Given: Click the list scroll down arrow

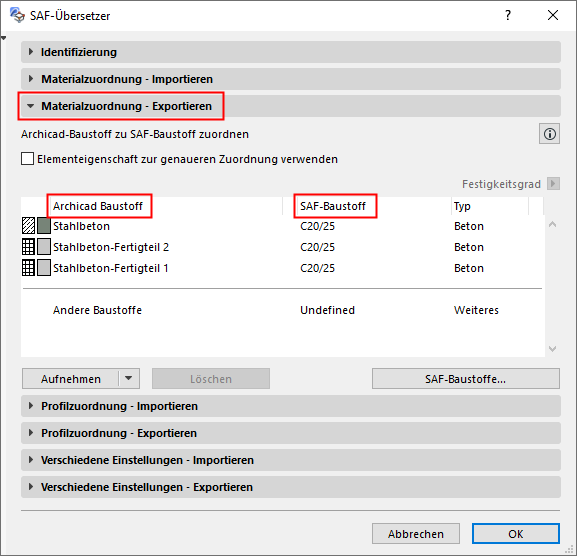Looking at the screenshot, I should [552, 348].
